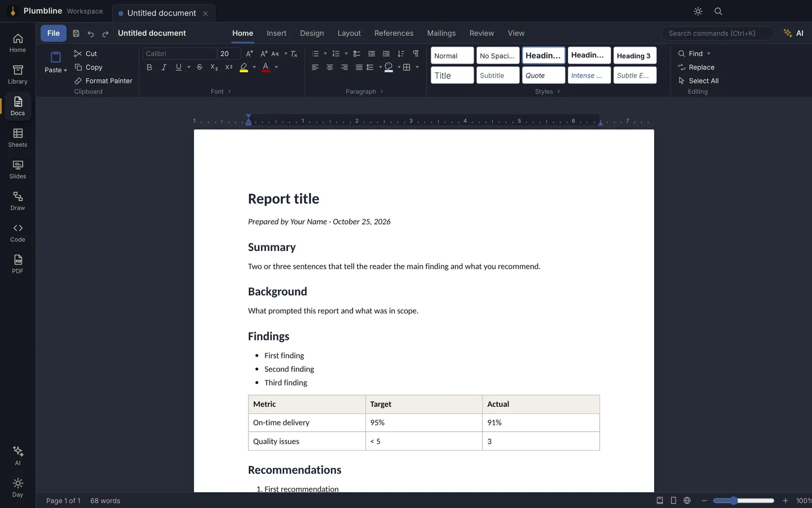The image size is (812, 508).
Task: Adjust the zoom slider handle
Action: (733, 501)
